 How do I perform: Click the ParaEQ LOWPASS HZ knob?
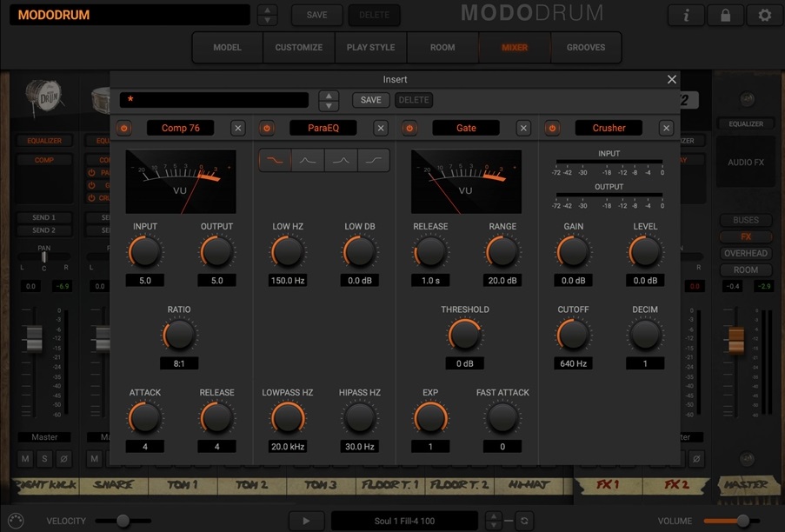[288, 418]
